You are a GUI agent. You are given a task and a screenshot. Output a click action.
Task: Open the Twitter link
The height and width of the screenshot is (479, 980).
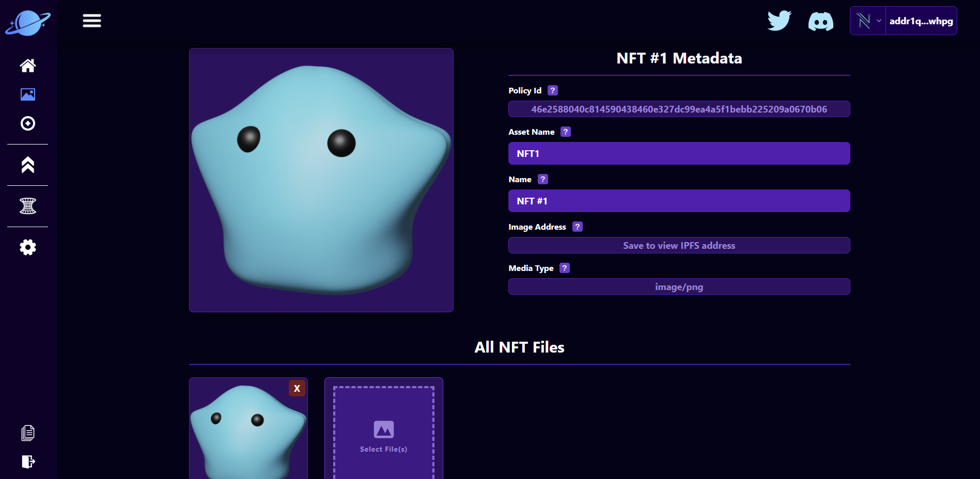pyautogui.click(x=780, y=21)
